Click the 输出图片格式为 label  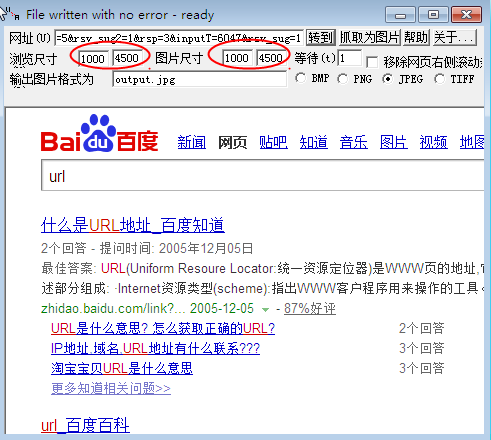52,80
